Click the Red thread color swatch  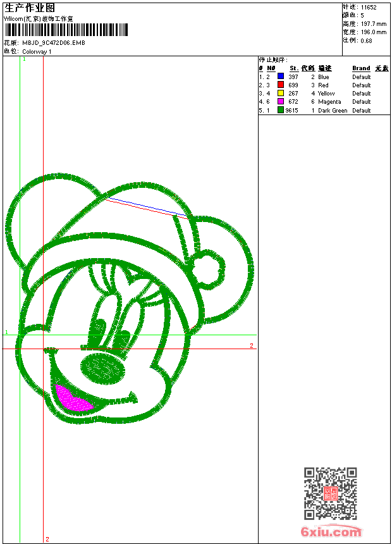(x=281, y=85)
